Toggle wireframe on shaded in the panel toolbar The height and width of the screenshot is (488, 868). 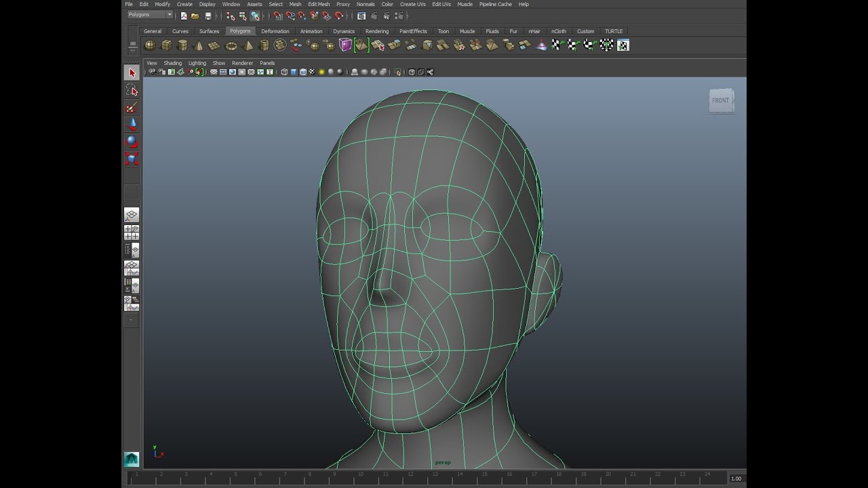[x=303, y=72]
